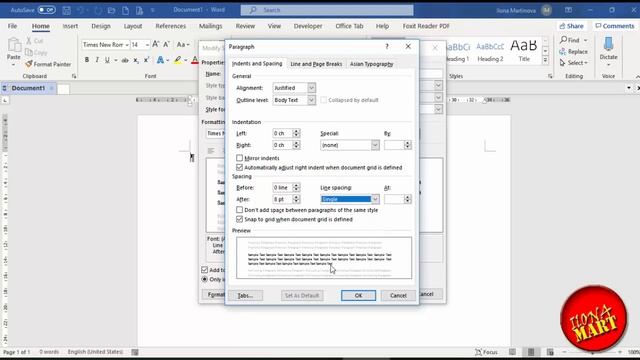Decrease font size with Shrink Font

[166, 44]
